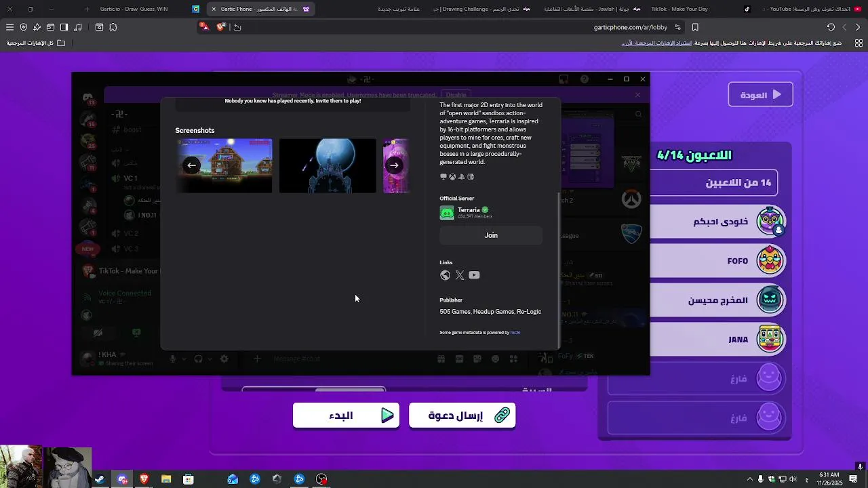Open the IGDB metadata link
Viewport: 868px width, 488px height.
point(515,333)
